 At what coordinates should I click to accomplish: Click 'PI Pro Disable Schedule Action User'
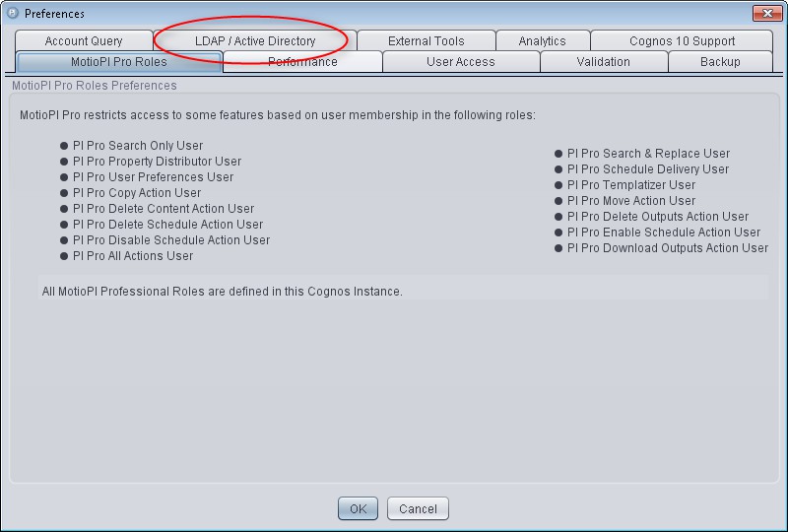click(171, 239)
